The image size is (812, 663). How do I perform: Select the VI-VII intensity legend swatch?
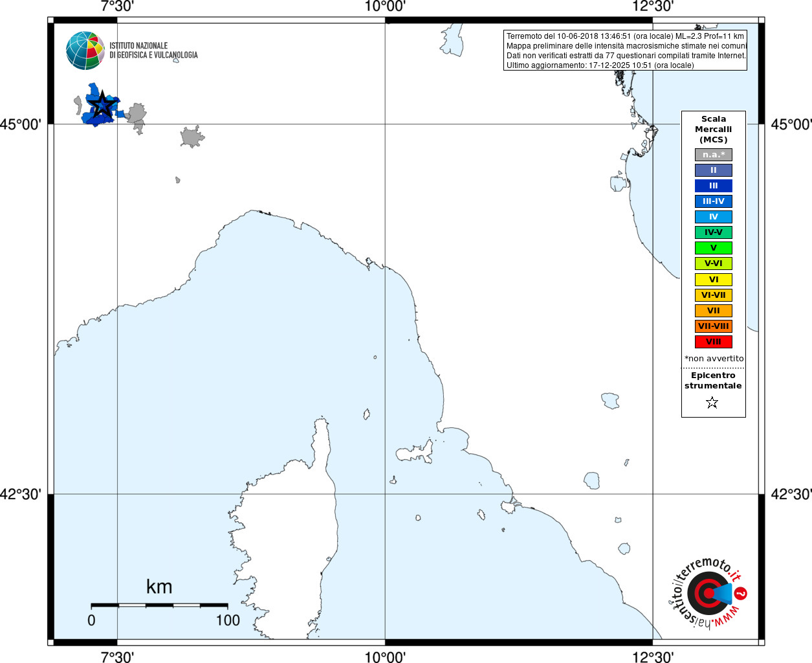click(714, 295)
